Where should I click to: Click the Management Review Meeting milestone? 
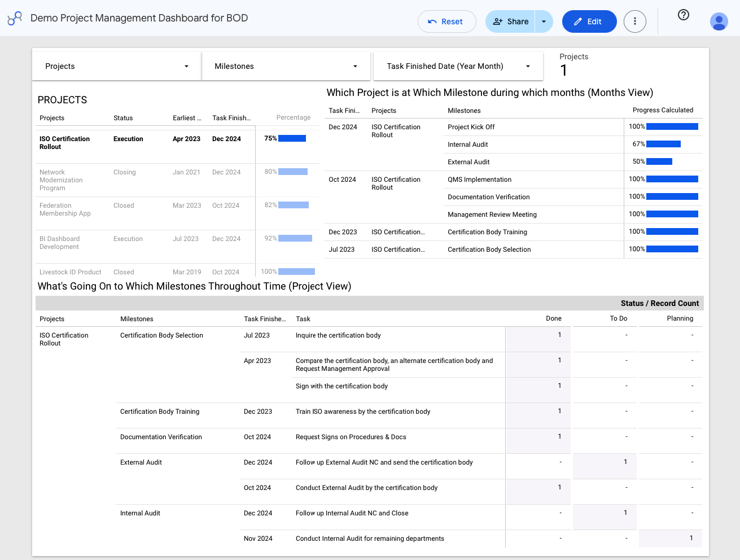[x=492, y=215]
